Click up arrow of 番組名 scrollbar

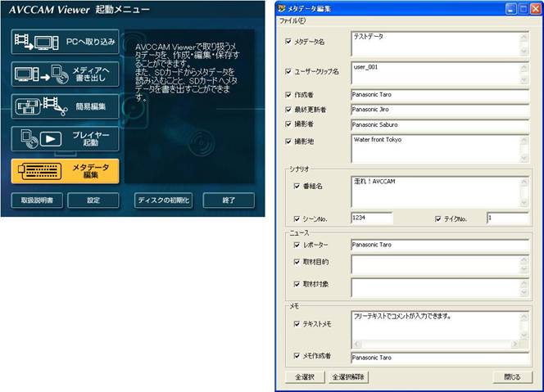point(524,182)
